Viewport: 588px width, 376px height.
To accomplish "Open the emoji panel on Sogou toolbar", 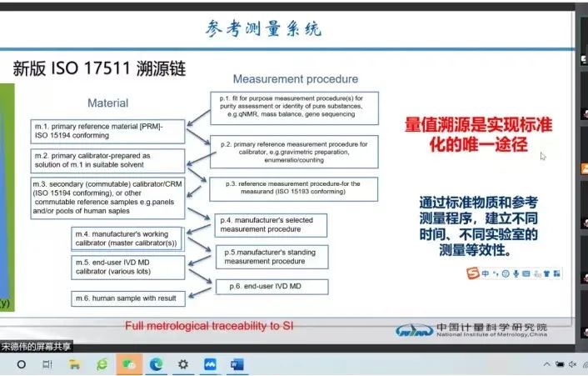I will click(x=506, y=273).
